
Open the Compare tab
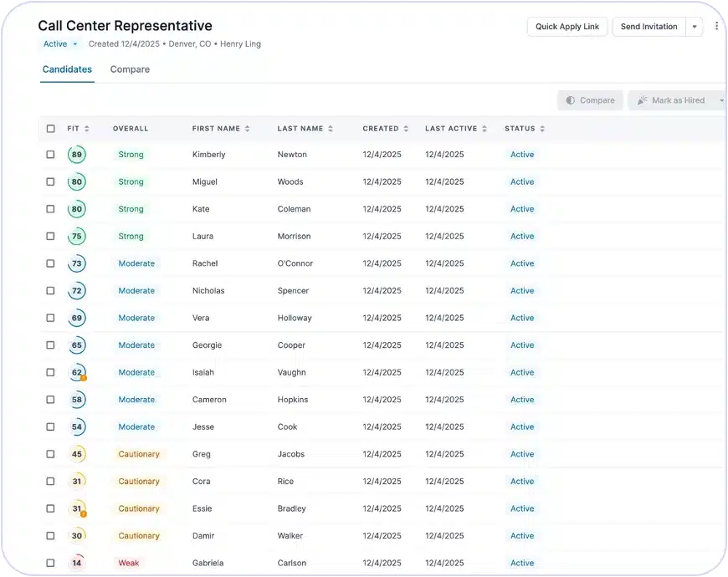(x=130, y=69)
